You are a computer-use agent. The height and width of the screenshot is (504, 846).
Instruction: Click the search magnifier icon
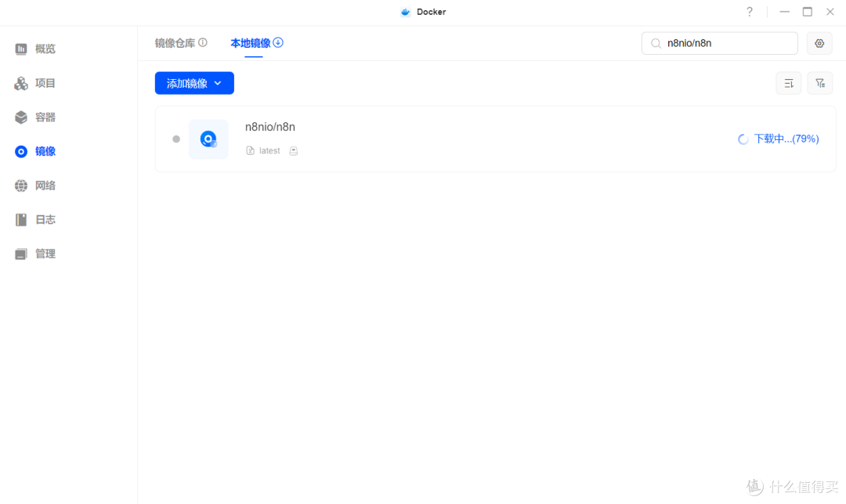[656, 44]
